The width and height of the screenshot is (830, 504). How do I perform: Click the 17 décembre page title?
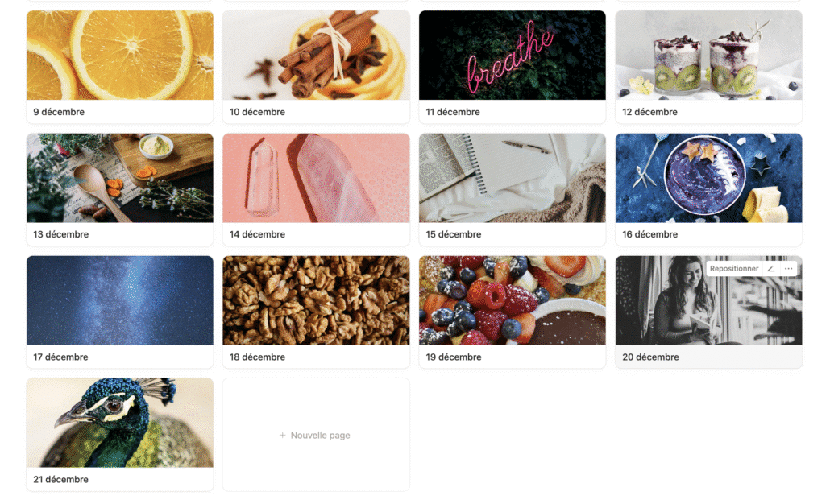pyautogui.click(x=61, y=357)
